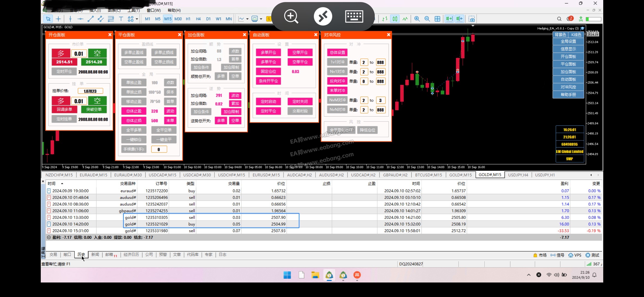Activate the crosshair tool

tap(58, 19)
